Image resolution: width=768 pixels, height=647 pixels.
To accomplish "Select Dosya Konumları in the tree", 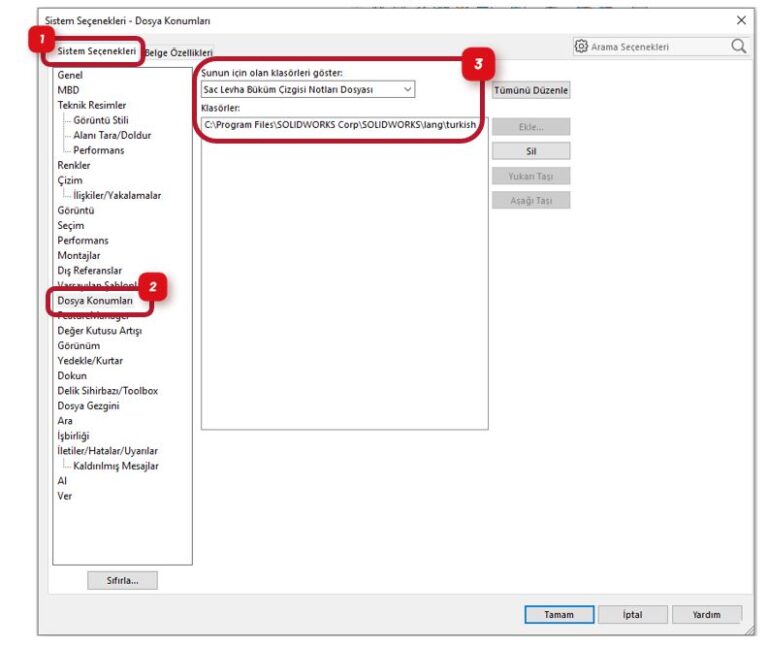I will [x=95, y=300].
